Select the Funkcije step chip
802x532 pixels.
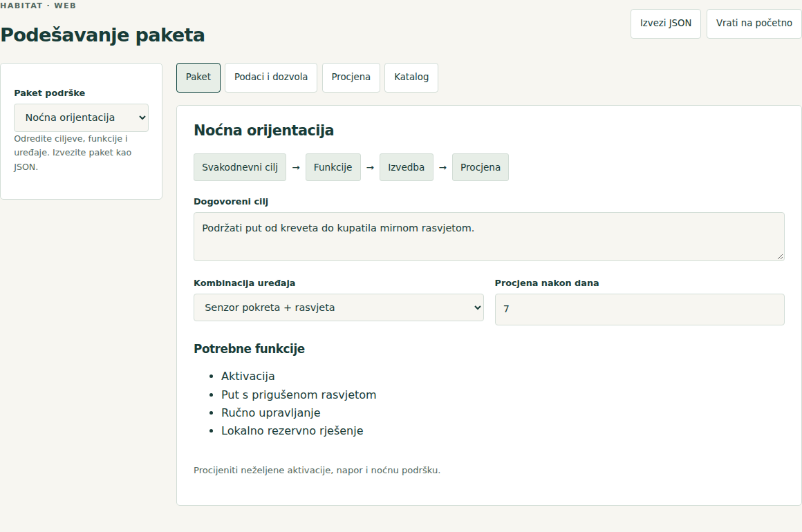333,167
